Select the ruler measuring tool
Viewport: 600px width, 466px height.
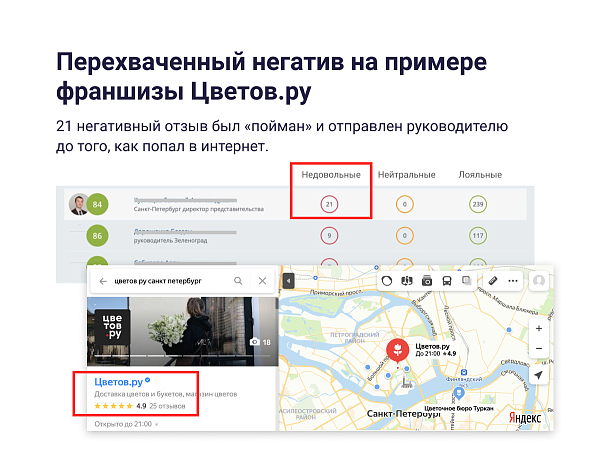point(493,281)
